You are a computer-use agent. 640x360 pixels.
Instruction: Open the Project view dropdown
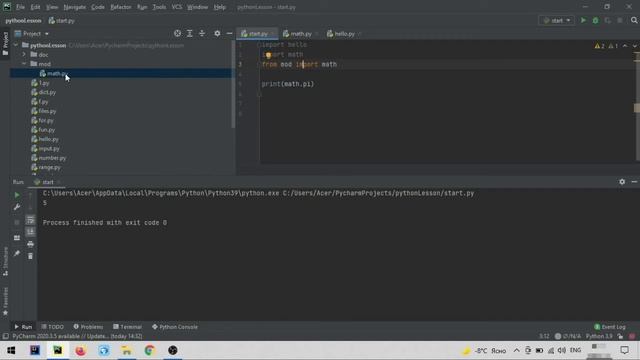click(32, 33)
